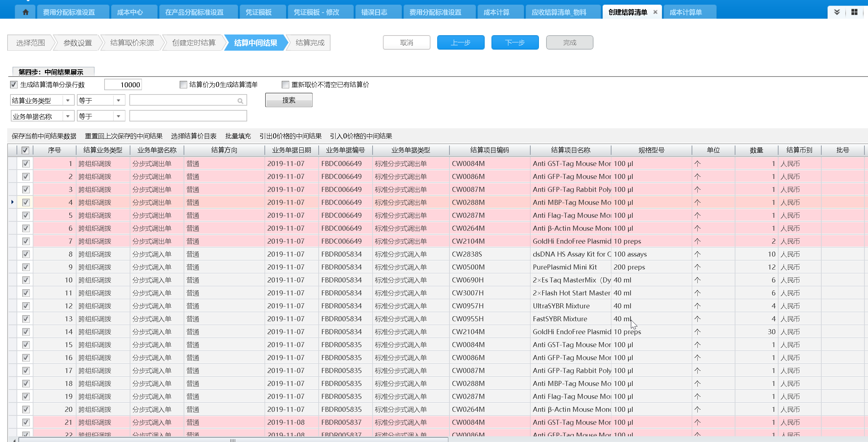Screen dimensions: 868x442
Task: Select the 选择范围 wizard step
Action: (31, 42)
